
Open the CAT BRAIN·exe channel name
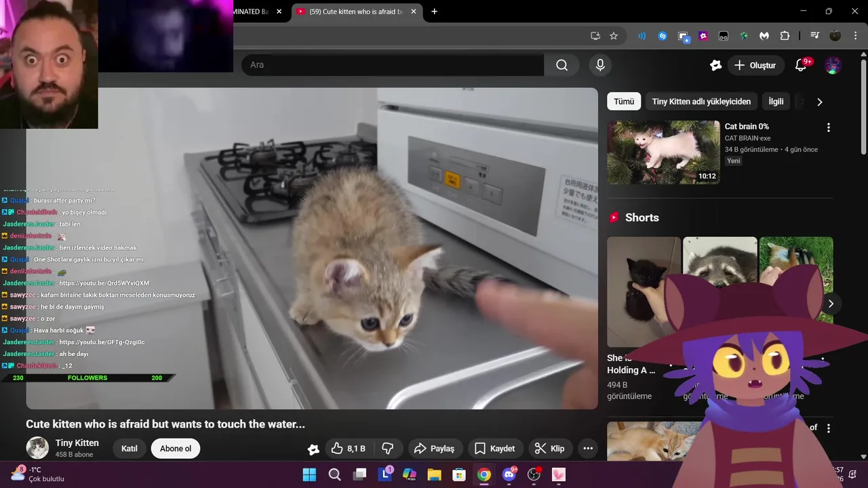point(747,138)
